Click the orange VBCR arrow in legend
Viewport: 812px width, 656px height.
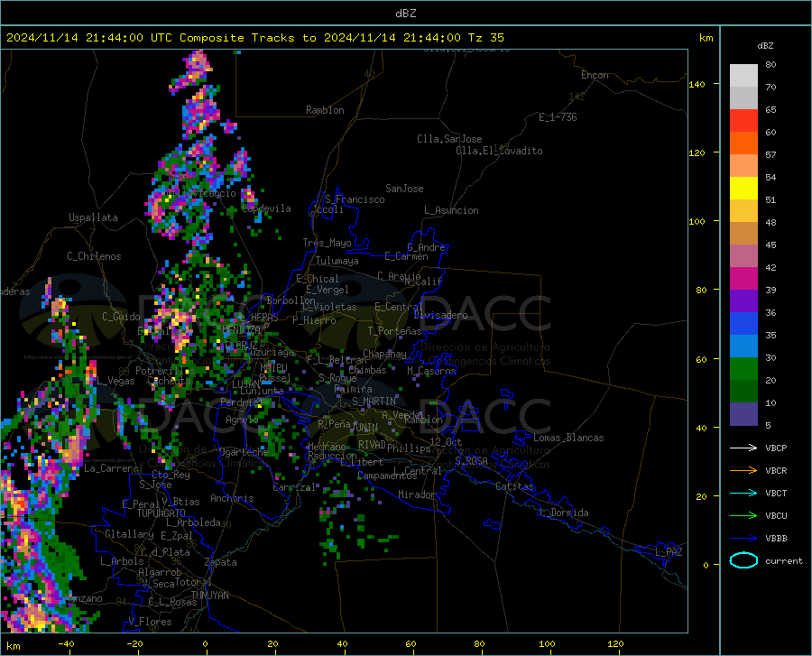tap(743, 471)
